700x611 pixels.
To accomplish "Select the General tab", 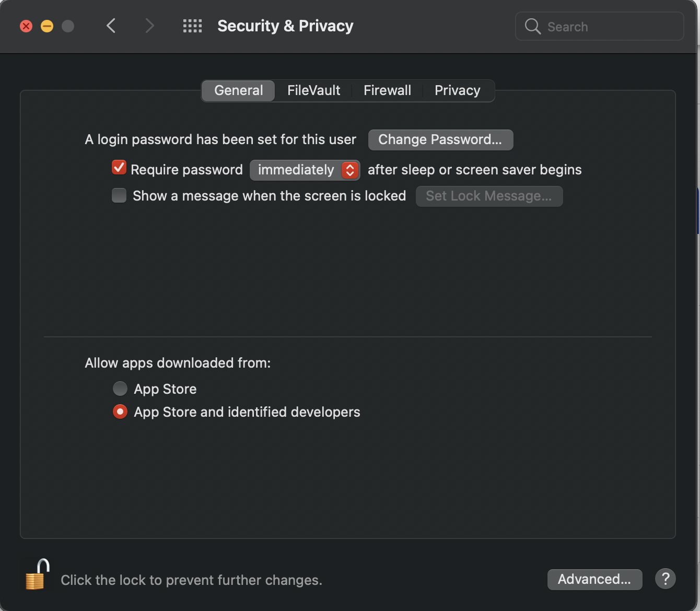I will 239,90.
